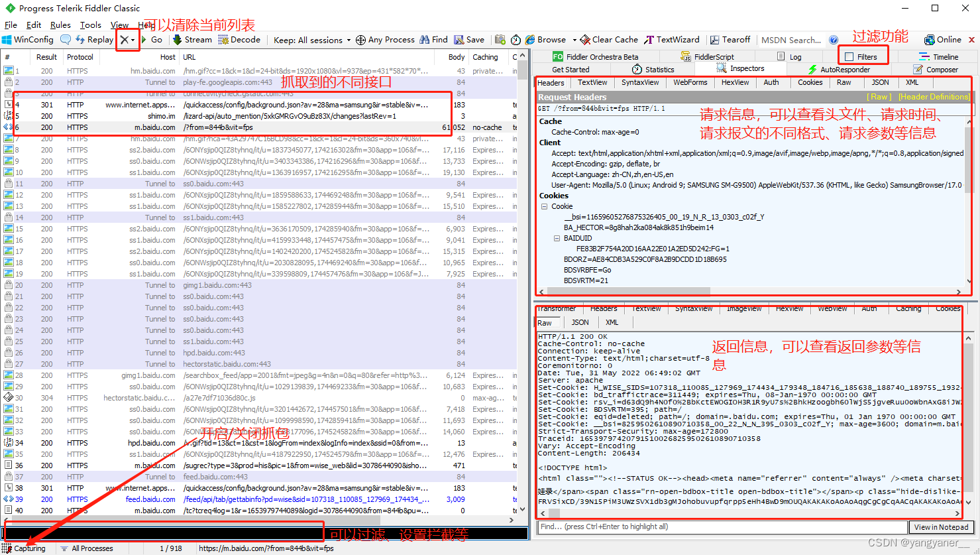Click Clear Cache in the toolbar
Screen dimensions: 980x555
609,40
